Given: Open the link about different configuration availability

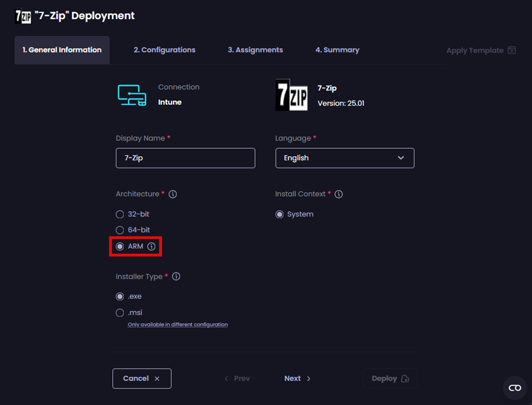Looking at the screenshot, I should click(x=177, y=324).
